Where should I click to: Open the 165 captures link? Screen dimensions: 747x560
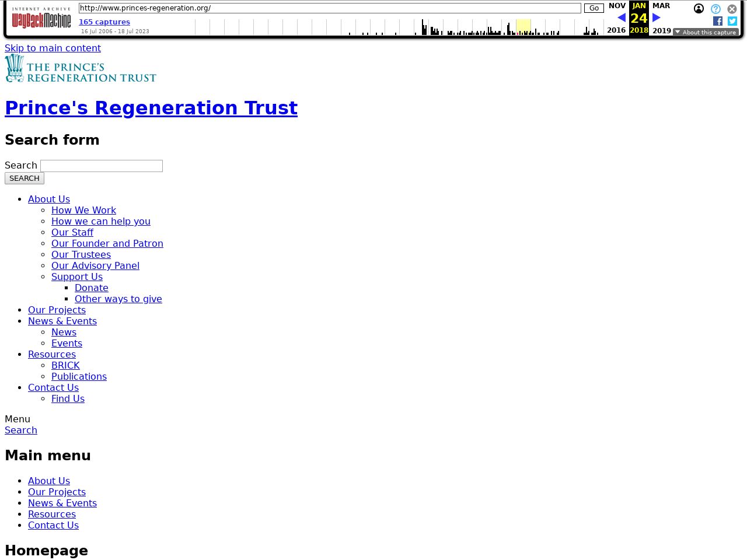click(x=104, y=22)
